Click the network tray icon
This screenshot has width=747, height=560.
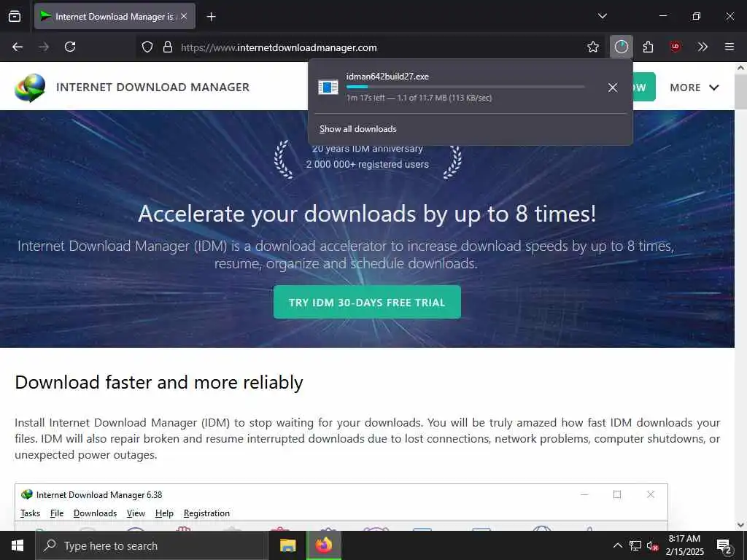[x=635, y=545]
